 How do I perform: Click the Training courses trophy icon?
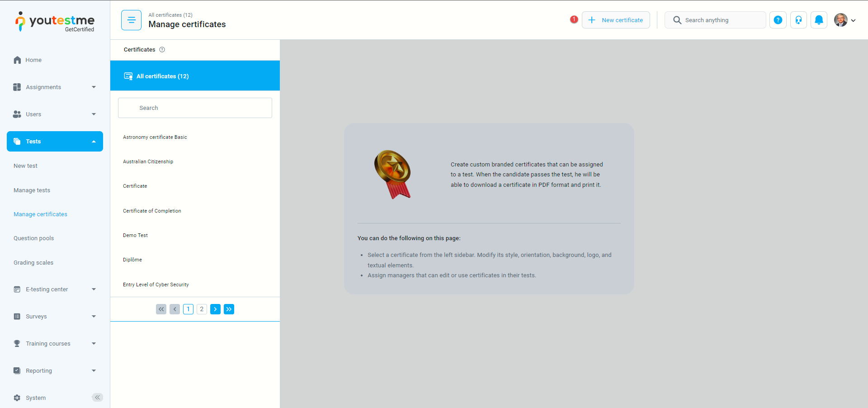click(x=17, y=344)
